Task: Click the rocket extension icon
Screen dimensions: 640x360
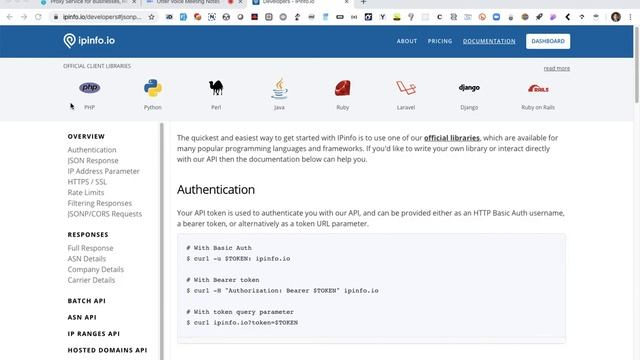Action: click(x=539, y=17)
